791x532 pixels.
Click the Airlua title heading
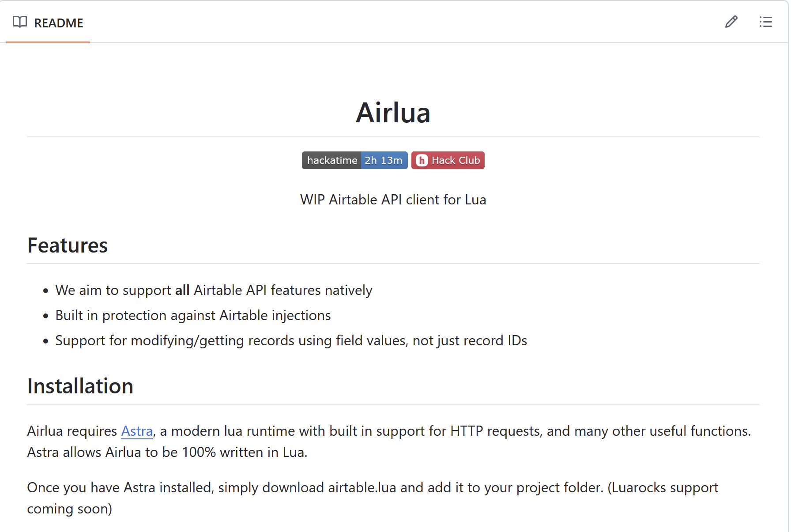point(393,113)
